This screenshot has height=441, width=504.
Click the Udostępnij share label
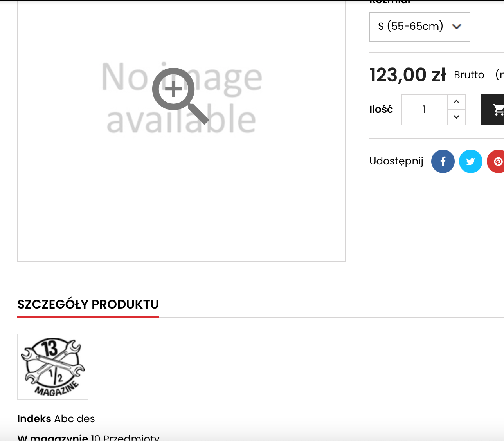tap(396, 161)
